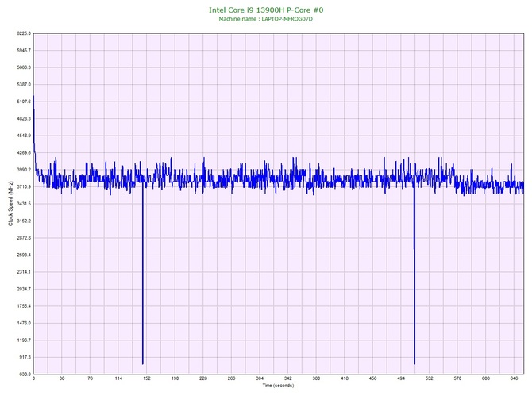Viewport: 532px width, 399px height.
Task: Click the 'Clock Speed (MHz)' axis label
Action: tap(10, 204)
